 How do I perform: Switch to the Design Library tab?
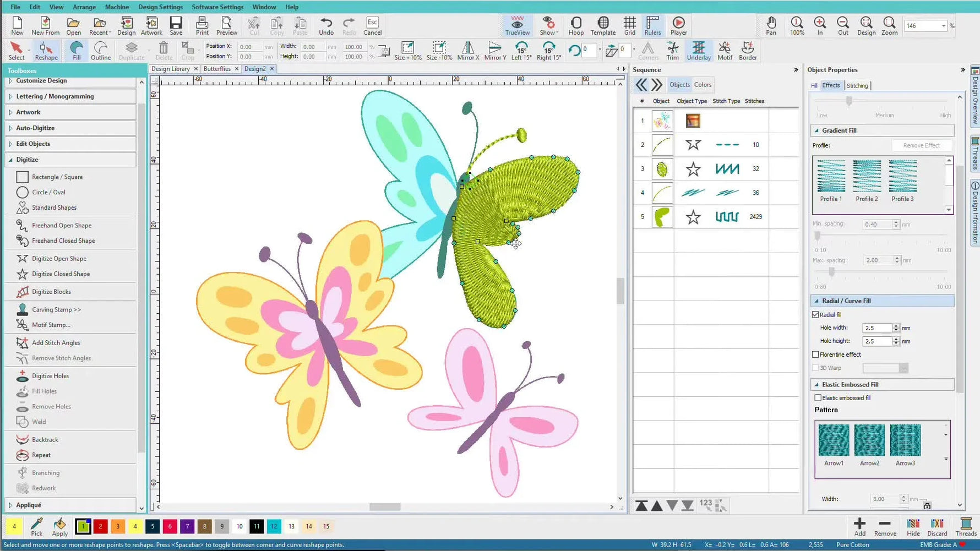tap(170, 69)
